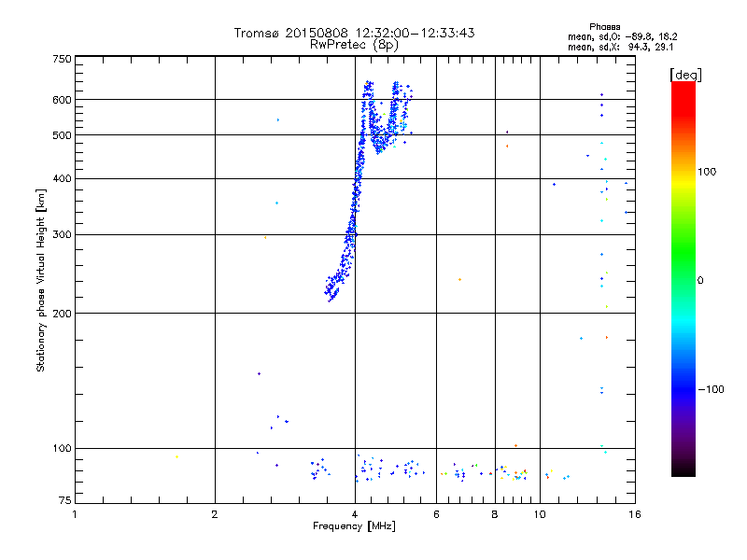Click the colorbar tick label "-100"
The width and height of the screenshot is (747, 560).
711,389
